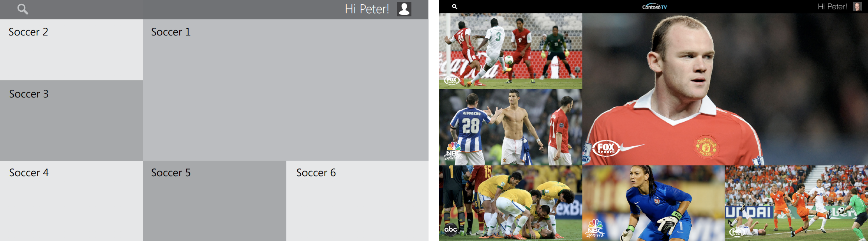Click the search icon in the ContosoTV header

(454, 7)
